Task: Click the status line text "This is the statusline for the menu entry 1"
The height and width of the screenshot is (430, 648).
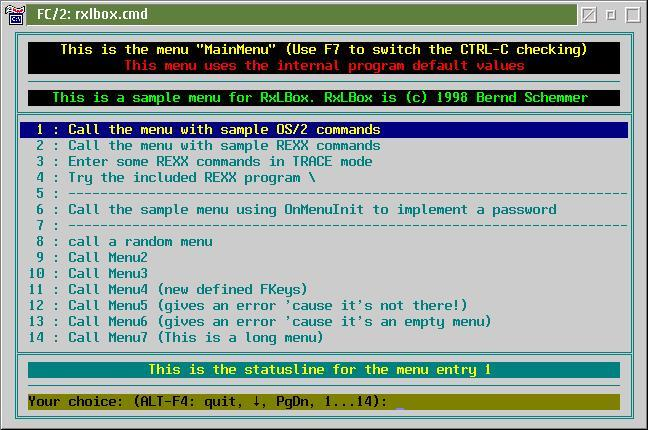Action: [x=319, y=370]
